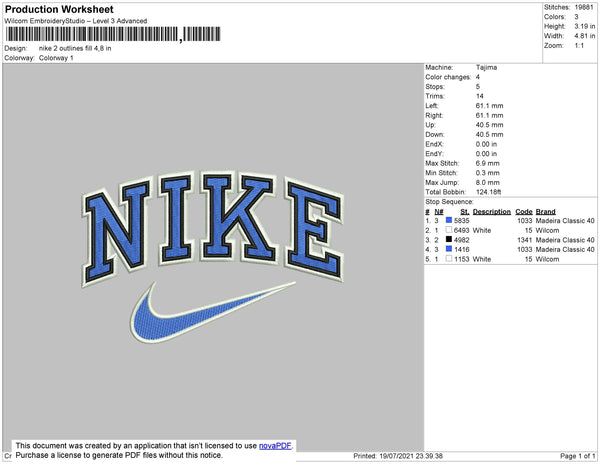Viewport: 600px width, 464px height.
Task: Click the 'Production Worksheet' heading
Action: coord(59,10)
